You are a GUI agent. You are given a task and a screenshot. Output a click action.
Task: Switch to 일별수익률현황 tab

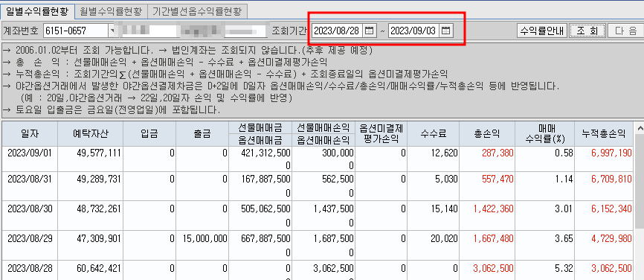pos(38,10)
